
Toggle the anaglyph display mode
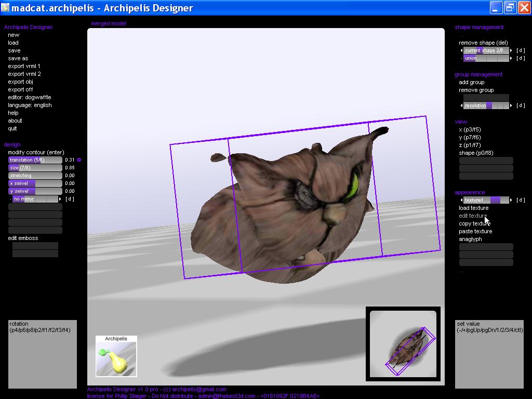click(x=470, y=239)
